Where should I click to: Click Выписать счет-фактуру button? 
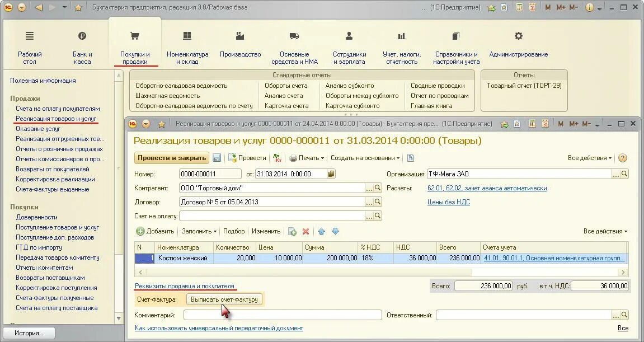coord(224,299)
